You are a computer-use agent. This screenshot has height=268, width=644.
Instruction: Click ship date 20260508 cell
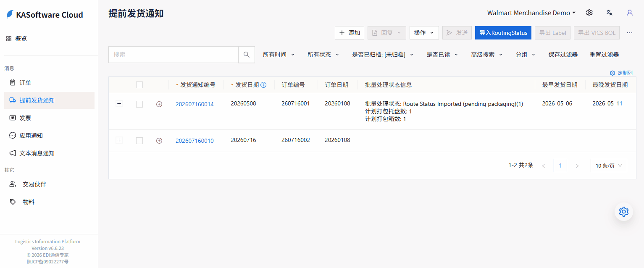(x=243, y=103)
